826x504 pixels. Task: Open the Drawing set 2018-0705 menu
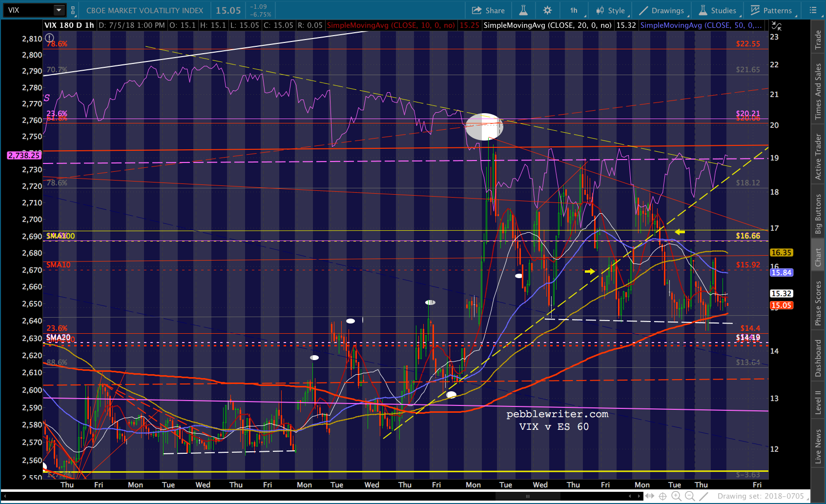(x=761, y=496)
